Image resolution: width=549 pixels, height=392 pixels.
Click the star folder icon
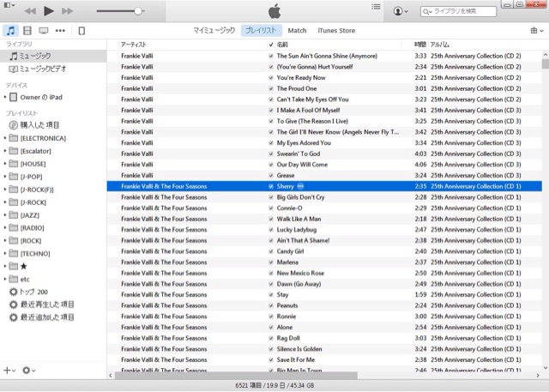coord(14,267)
